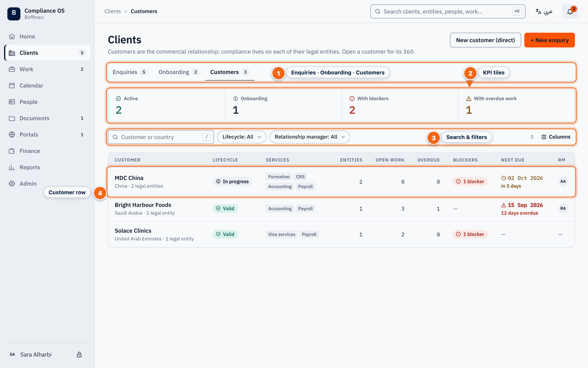The width and height of the screenshot is (588, 368).
Task: Click the lock icon beside Sara Alharbi
Action: tap(79, 355)
